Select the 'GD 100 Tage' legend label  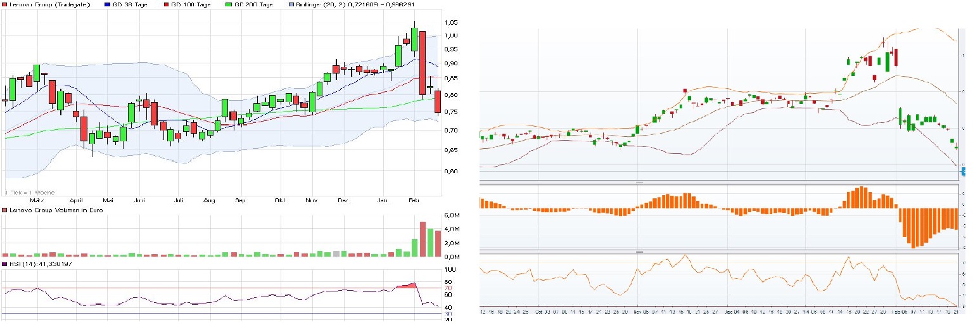192,4
